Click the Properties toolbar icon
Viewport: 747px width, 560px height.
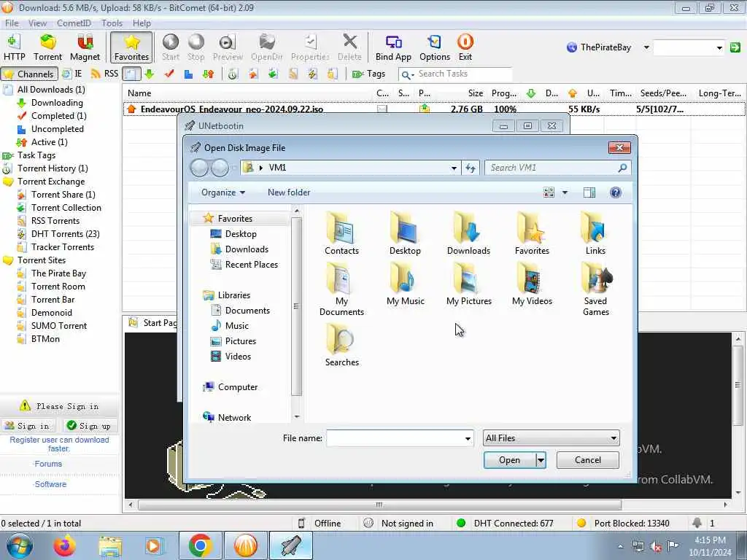click(310, 47)
